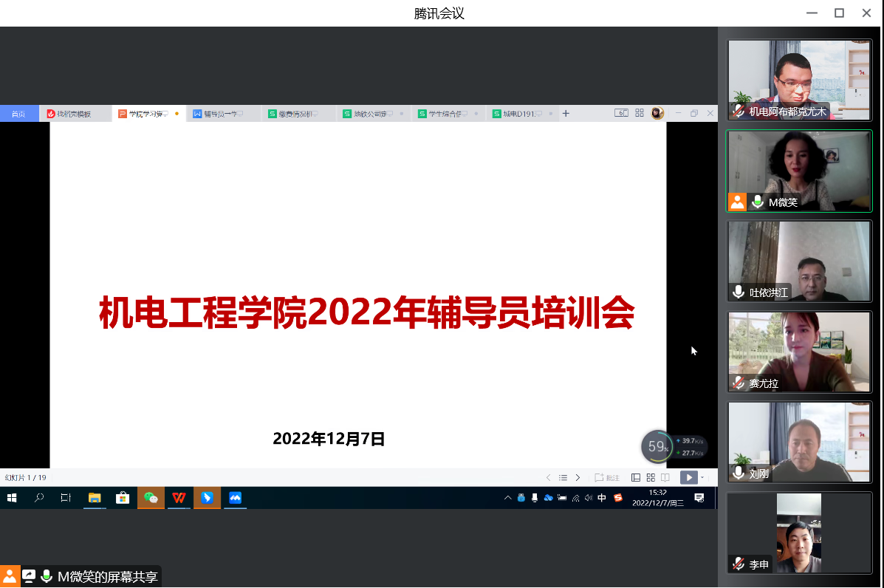Viewport: 884px width, 588px height.
Task: Switch to the WPS 首页 tab
Action: pyautogui.click(x=18, y=114)
